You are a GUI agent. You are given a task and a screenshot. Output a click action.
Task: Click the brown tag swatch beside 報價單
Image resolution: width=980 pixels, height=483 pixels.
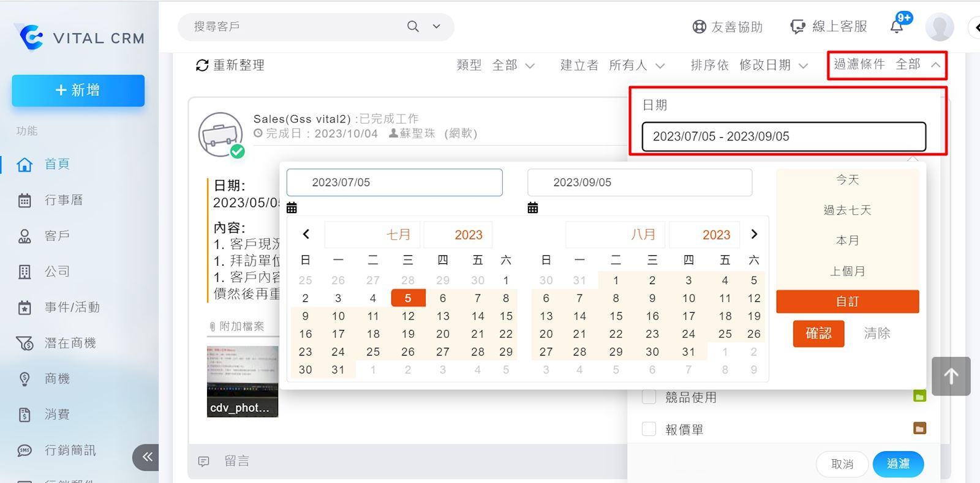pyautogui.click(x=919, y=429)
